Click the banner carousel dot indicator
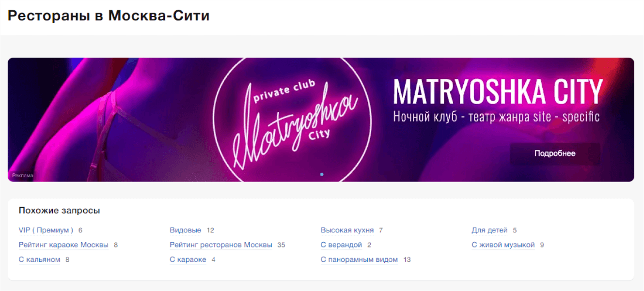The image size is (644, 291). point(322,174)
